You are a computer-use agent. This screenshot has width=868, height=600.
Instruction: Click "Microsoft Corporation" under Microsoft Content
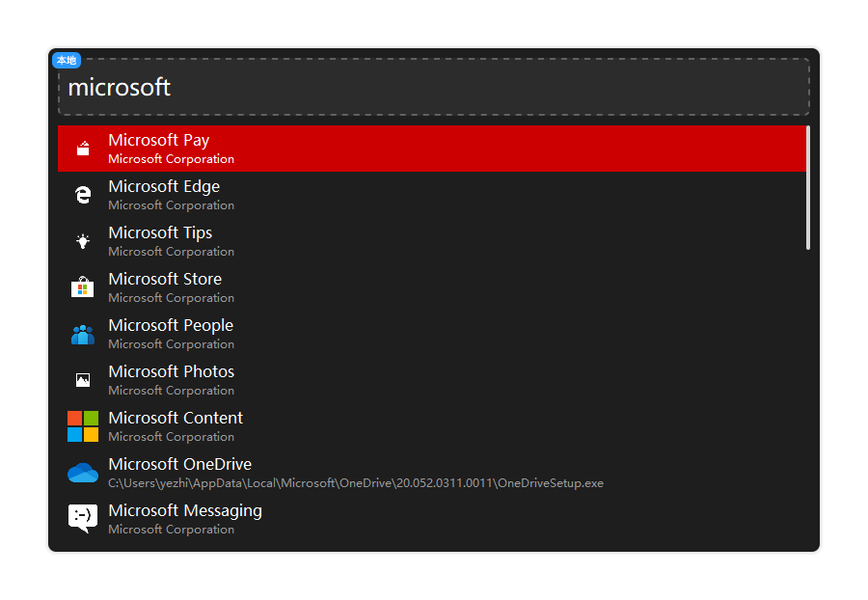tap(171, 437)
